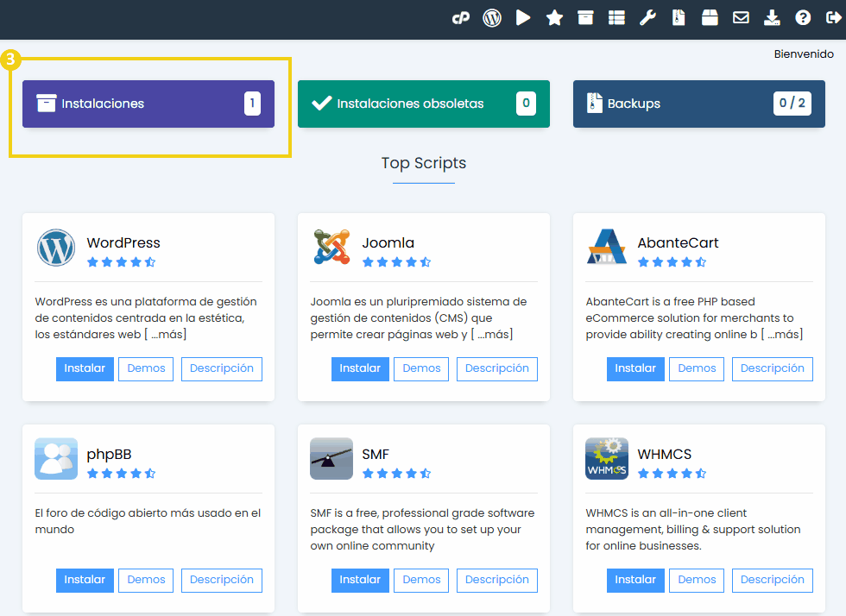Click the logout arrow icon
This screenshot has width=846, height=616.
834,18
